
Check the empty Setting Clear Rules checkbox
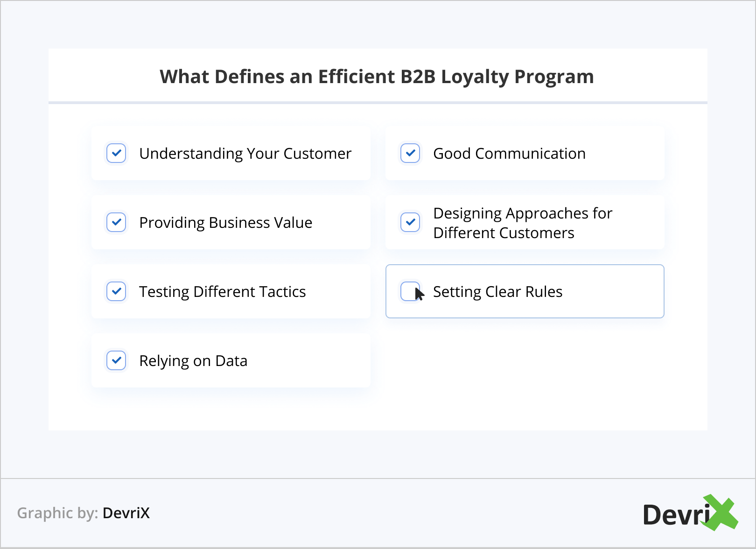point(410,291)
